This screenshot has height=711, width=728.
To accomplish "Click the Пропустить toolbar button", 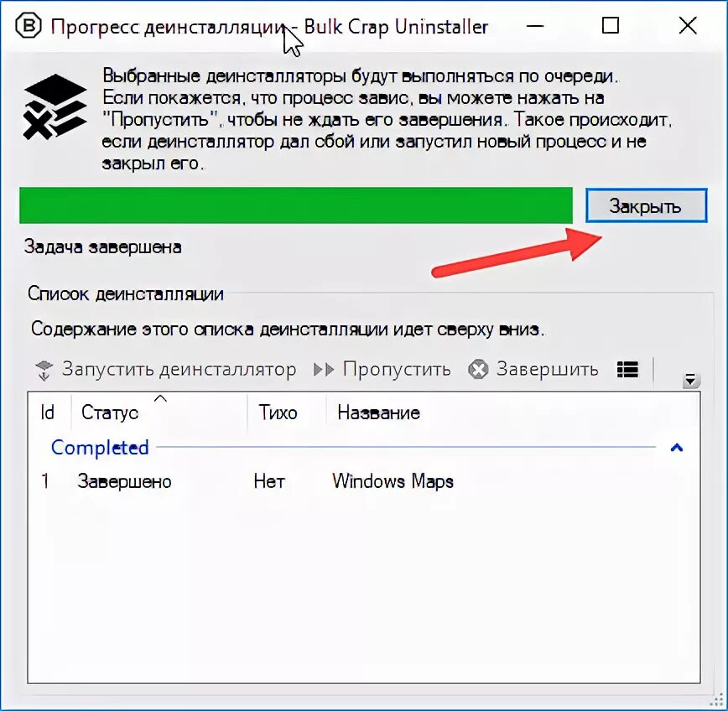I will pos(382,370).
